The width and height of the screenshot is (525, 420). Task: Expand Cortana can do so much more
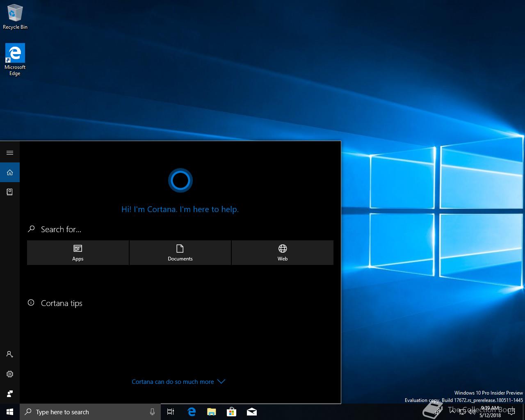[x=178, y=381]
